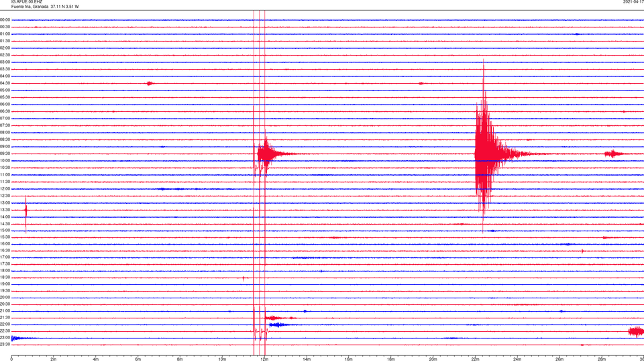Click the 6m tick label on time axis
The width and height of the screenshot is (644, 362).
(138, 359)
